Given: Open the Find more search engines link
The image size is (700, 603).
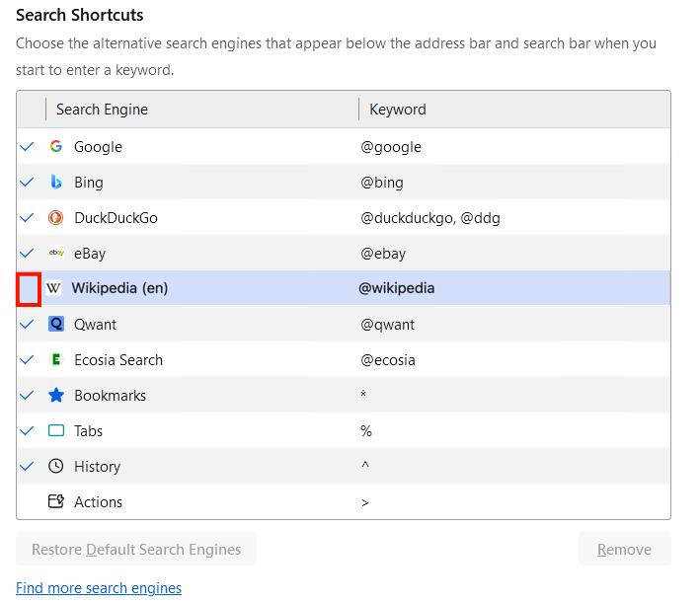Looking at the screenshot, I should tap(99, 588).
